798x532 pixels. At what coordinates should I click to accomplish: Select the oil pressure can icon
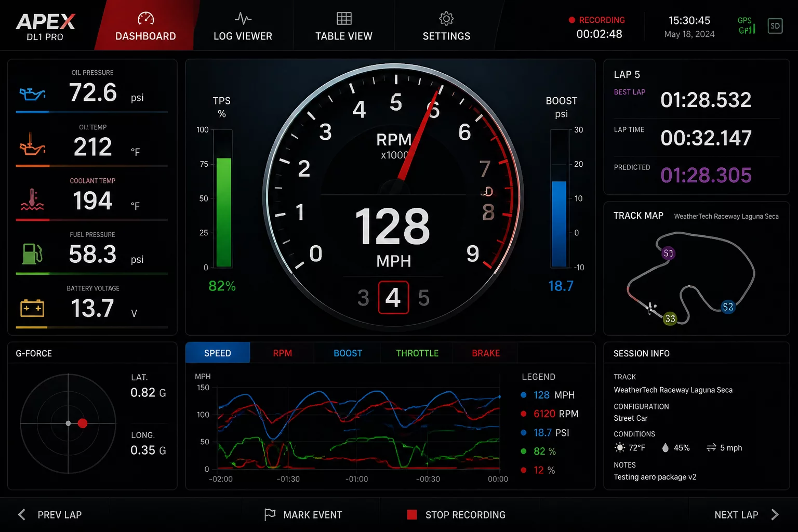(x=32, y=94)
